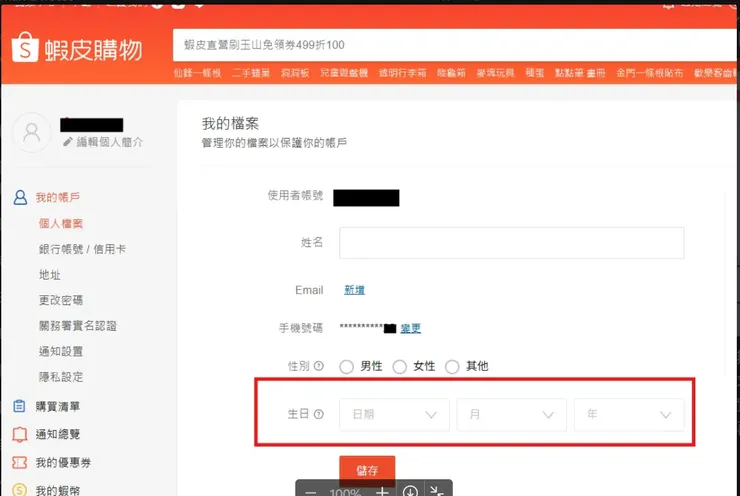Click the 我的檔案 heading text

(230, 124)
